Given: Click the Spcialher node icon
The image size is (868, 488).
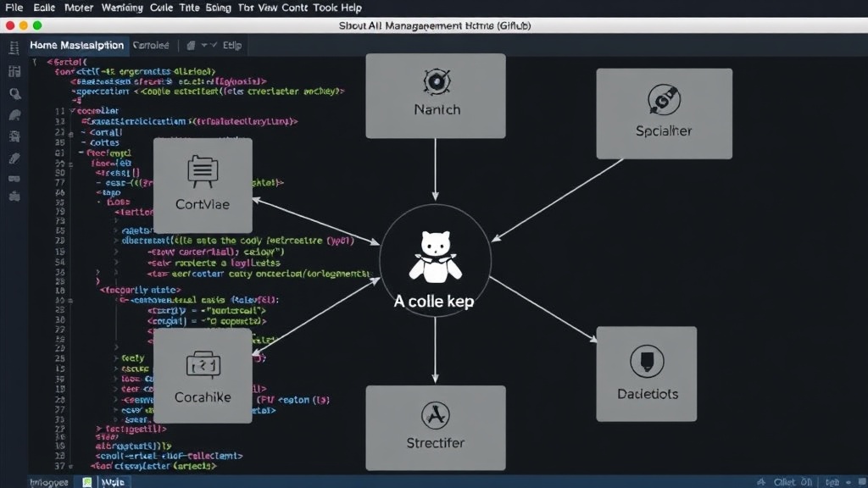Looking at the screenshot, I should coord(664,100).
